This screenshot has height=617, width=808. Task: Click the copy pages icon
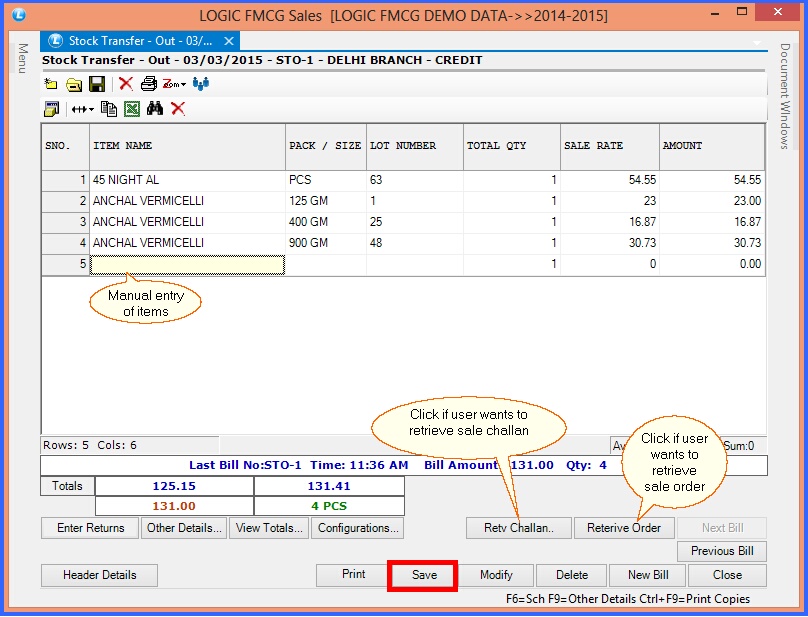[109, 109]
